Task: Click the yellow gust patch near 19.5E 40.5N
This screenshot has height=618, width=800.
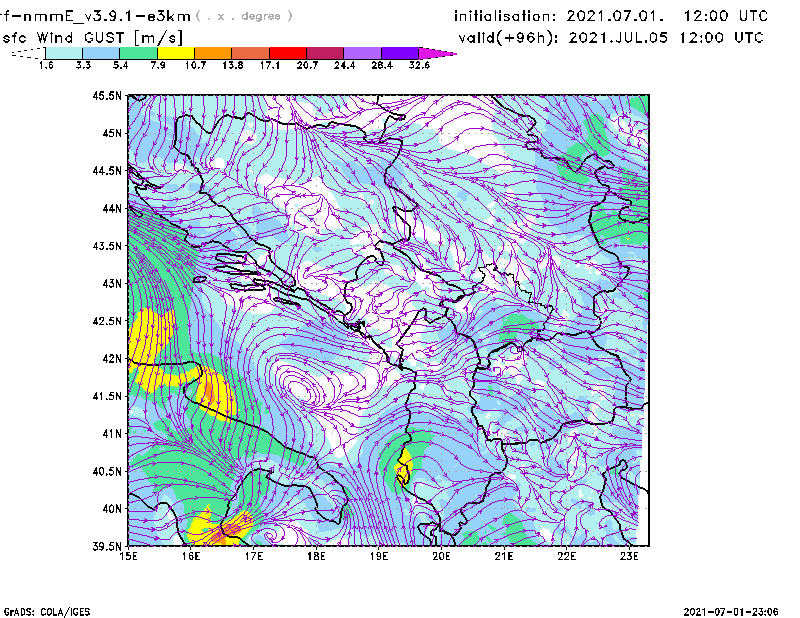Action: tap(404, 467)
